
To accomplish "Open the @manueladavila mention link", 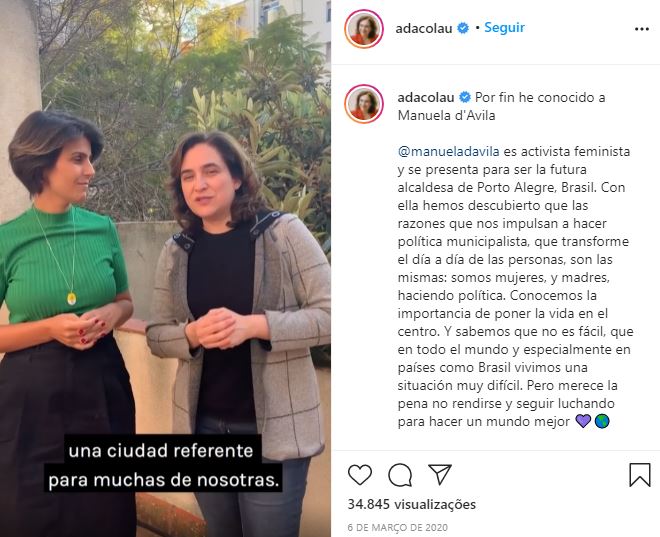I will click(448, 152).
